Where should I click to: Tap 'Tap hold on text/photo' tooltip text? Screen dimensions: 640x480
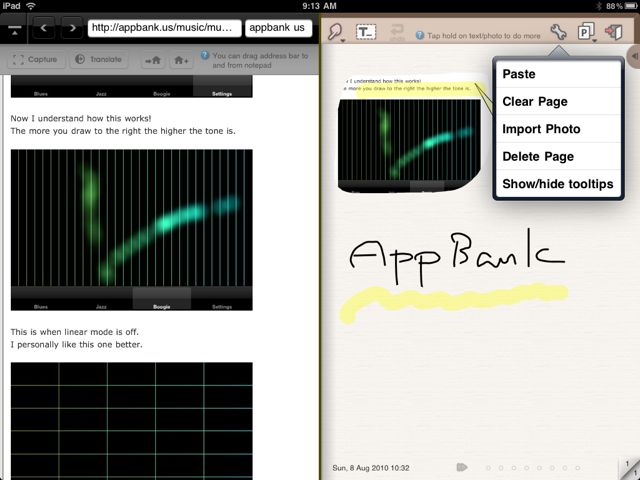click(484, 36)
